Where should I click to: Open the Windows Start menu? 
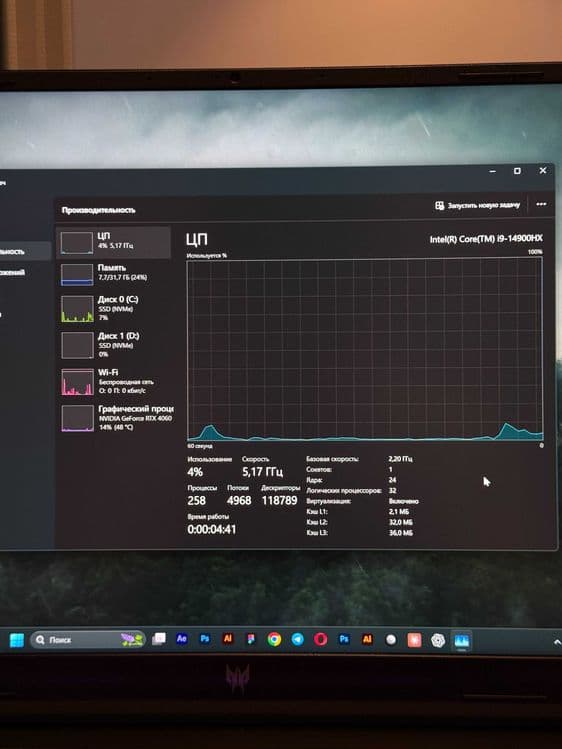click(x=17, y=640)
